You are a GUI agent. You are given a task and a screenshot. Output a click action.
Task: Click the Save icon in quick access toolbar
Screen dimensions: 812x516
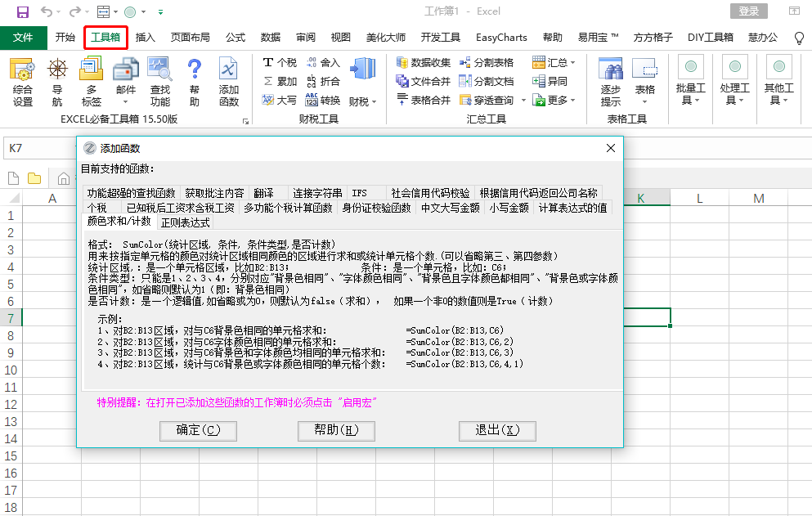click(x=23, y=11)
